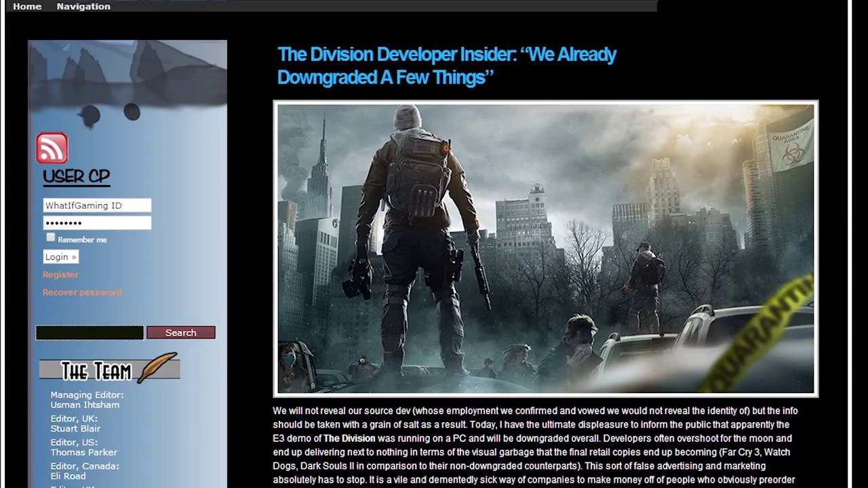Click the Search button

coord(181,332)
